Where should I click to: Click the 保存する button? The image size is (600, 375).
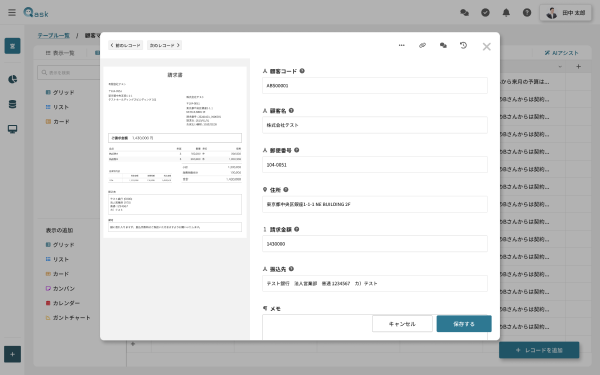click(x=464, y=324)
